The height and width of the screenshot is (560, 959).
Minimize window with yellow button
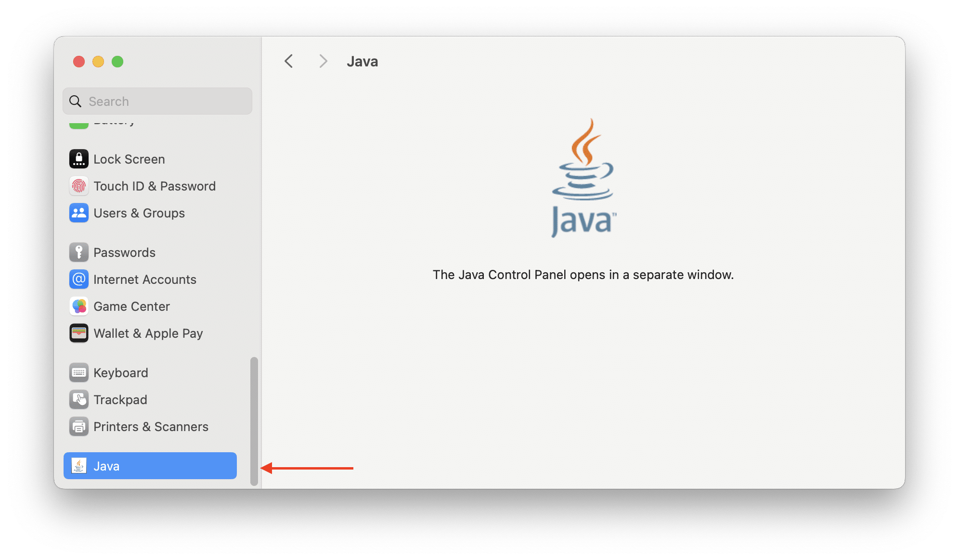click(x=98, y=62)
